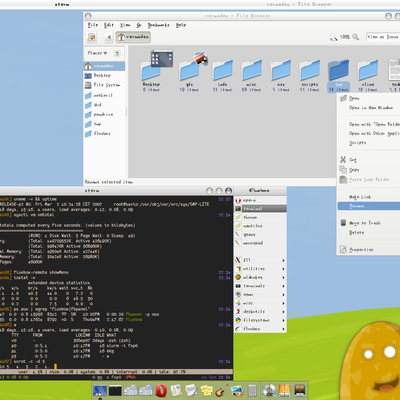Click the edit location toolbar icon
The width and height of the screenshot is (400, 400).
[92, 37]
